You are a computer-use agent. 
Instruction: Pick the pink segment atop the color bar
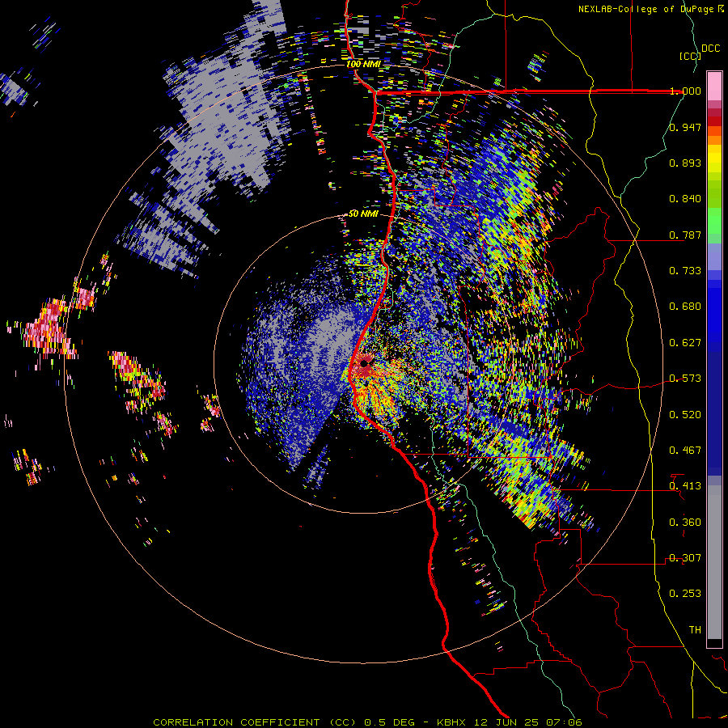point(714,86)
